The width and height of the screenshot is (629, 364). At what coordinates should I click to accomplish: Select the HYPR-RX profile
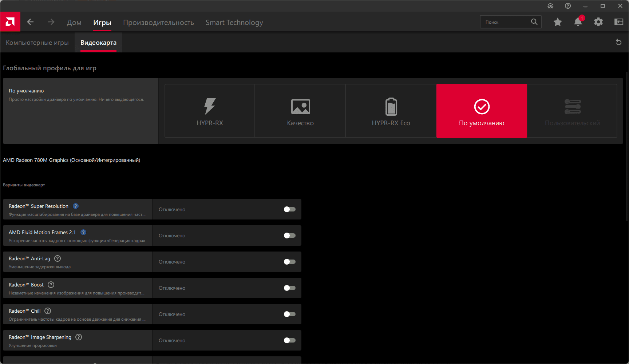[210, 111]
